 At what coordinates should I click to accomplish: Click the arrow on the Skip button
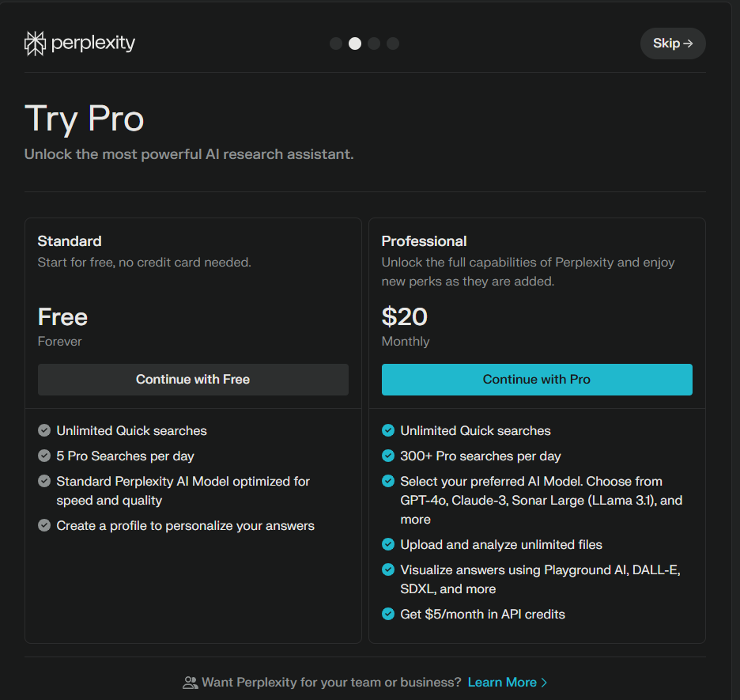pos(688,44)
